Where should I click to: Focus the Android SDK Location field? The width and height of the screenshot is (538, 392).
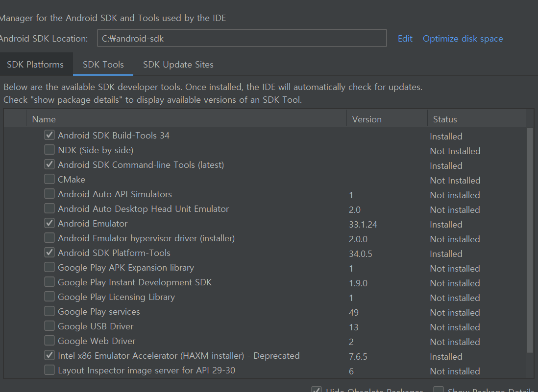[x=242, y=38]
